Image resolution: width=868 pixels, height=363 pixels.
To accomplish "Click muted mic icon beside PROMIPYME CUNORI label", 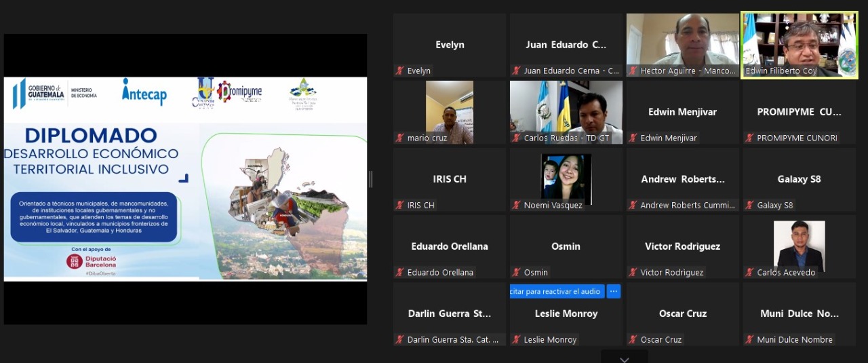I will pos(750,138).
